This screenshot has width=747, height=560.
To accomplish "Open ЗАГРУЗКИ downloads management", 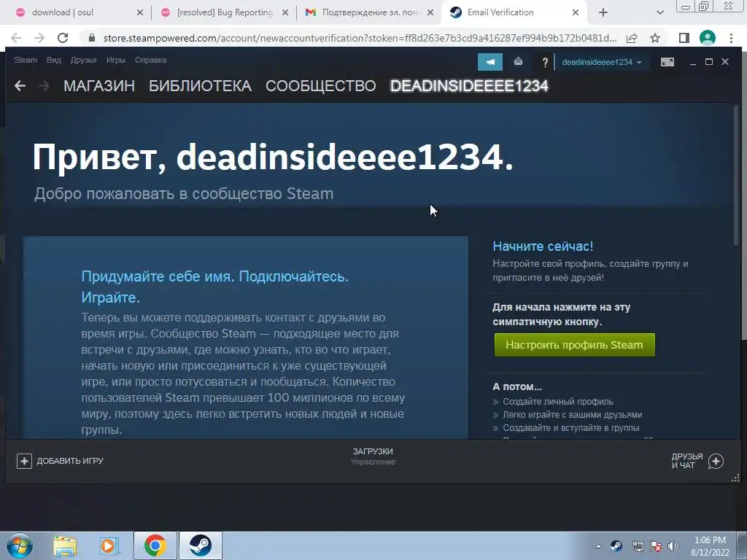I will click(x=373, y=456).
